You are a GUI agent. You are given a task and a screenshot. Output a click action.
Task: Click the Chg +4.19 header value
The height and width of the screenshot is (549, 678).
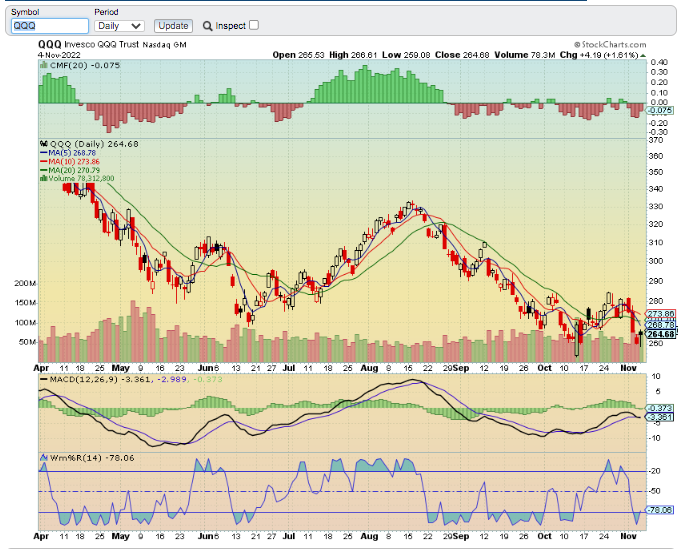click(599, 55)
